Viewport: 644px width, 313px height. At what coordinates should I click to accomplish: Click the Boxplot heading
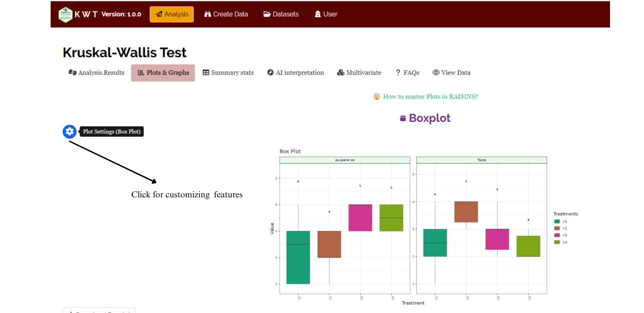coord(430,118)
